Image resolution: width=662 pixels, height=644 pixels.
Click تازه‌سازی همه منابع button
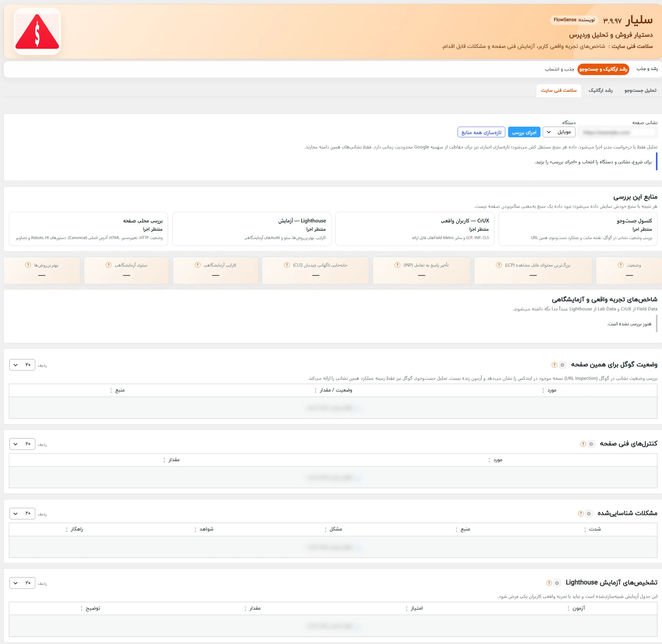pyautogui.click(x=481, y=132)
